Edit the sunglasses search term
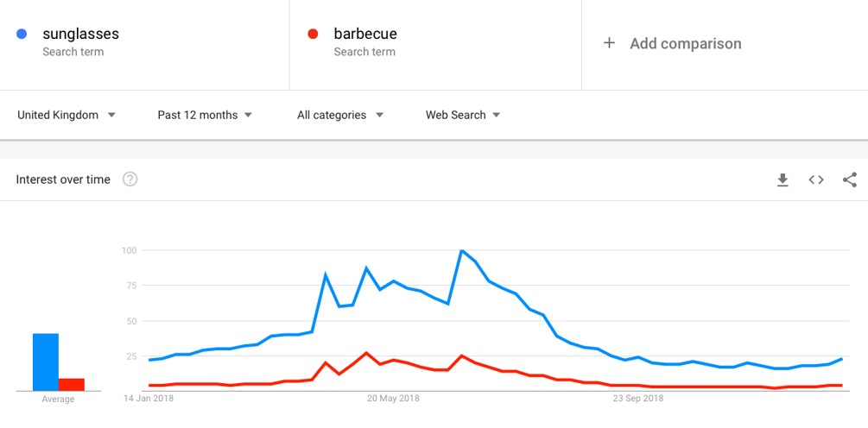Viewport: 868px width, 428px height. click(81, 34)
